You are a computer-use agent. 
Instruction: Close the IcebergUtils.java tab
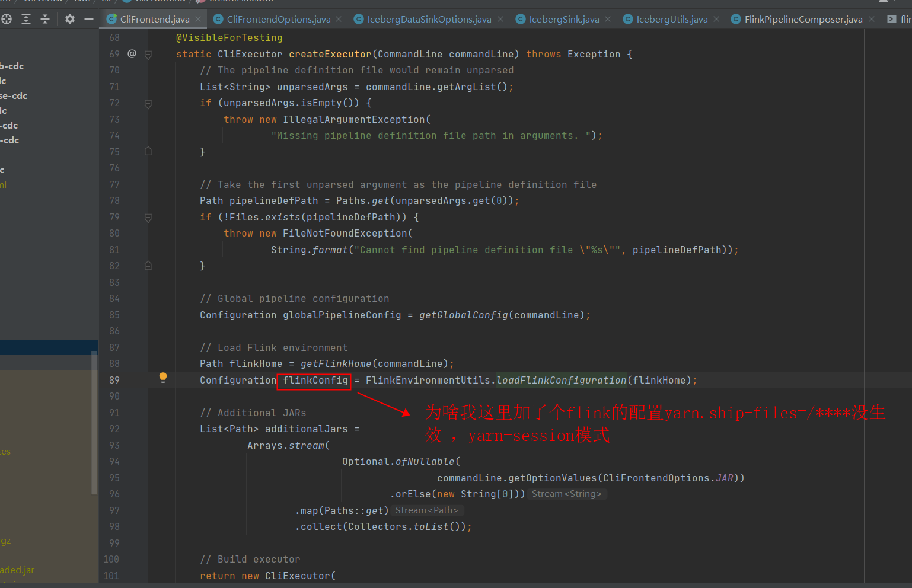click(716, 19)
